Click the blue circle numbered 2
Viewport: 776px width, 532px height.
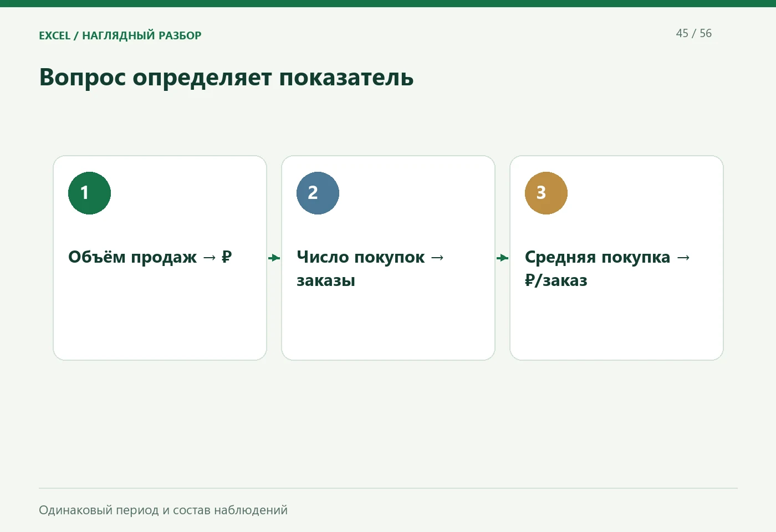(318, 193)
